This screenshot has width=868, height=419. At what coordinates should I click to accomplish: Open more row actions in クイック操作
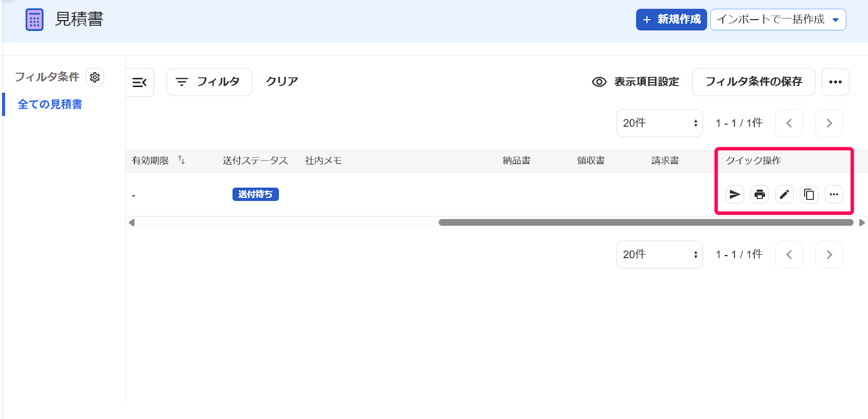[834, 194]
